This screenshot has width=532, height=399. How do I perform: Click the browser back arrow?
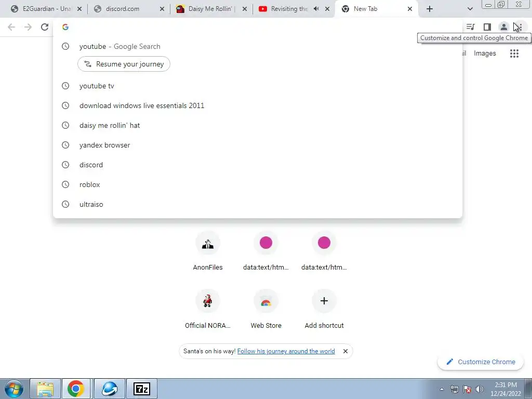point(11,27)
